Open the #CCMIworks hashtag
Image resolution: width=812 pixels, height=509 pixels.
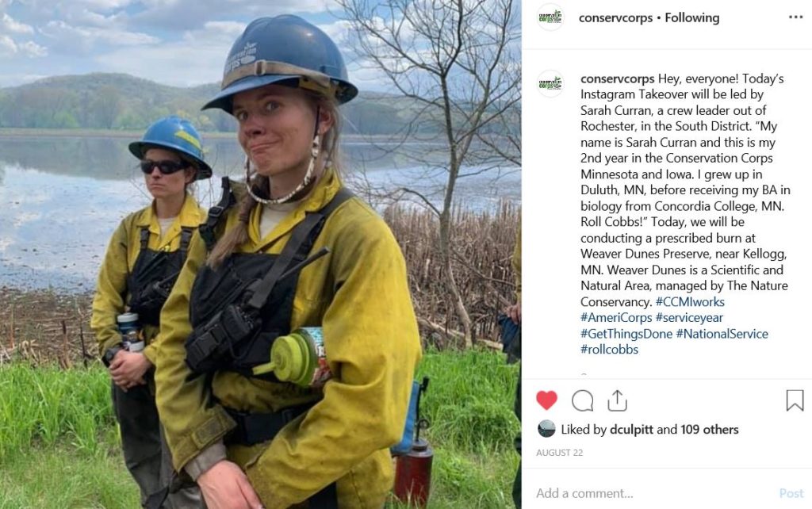(x=690, y=301)
